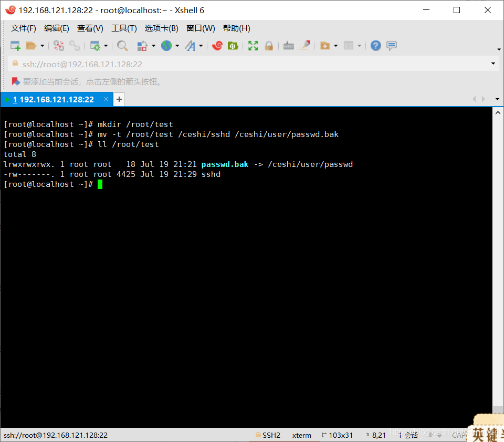
Task: Click the Font toolbar icon
Action: tap(190, 46)
